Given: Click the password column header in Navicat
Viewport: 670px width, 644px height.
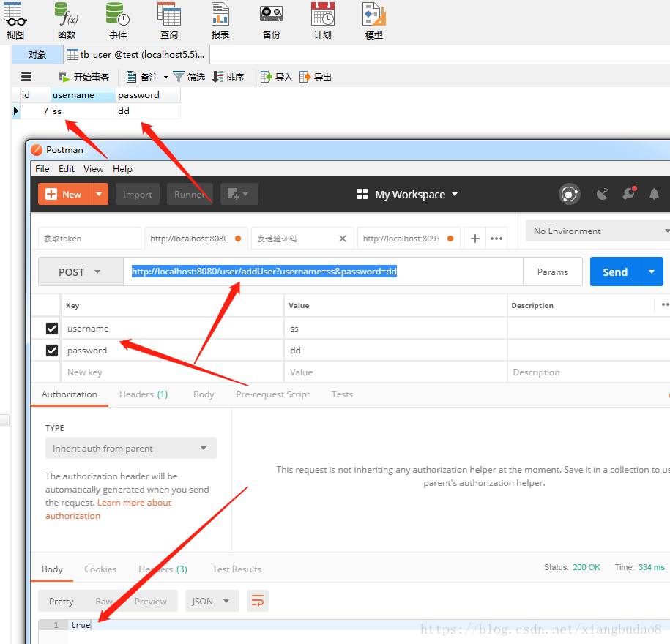Looking at the screenshot, I should pyautogui.click(x=148, y=95).
